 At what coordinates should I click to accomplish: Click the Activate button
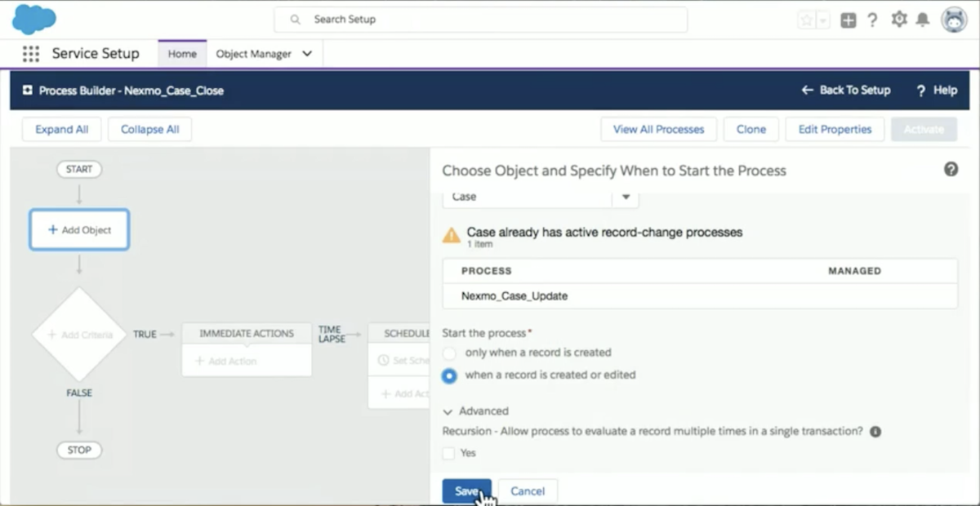pos(924,129)
